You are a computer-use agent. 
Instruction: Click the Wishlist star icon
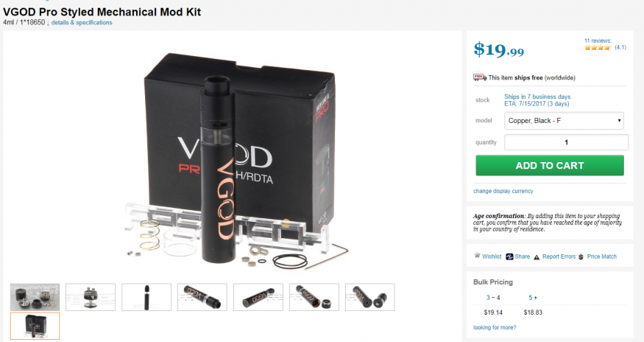tap(477, 256)
